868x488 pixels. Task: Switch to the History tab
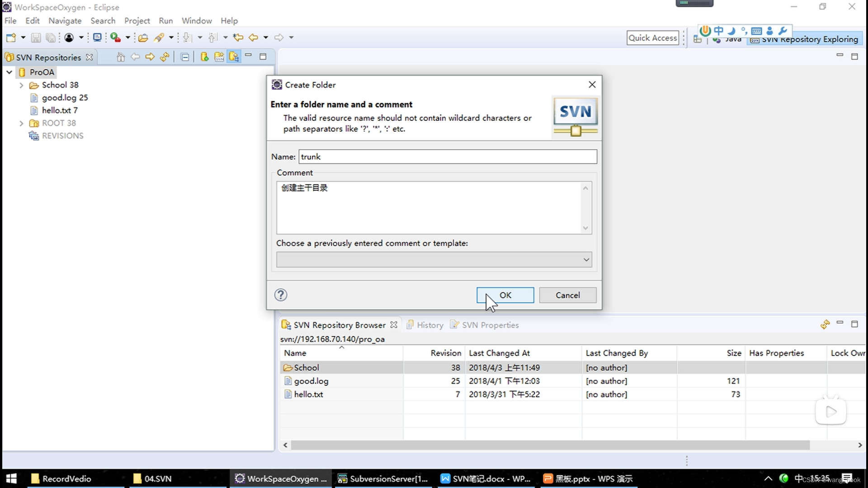point(425,325)
